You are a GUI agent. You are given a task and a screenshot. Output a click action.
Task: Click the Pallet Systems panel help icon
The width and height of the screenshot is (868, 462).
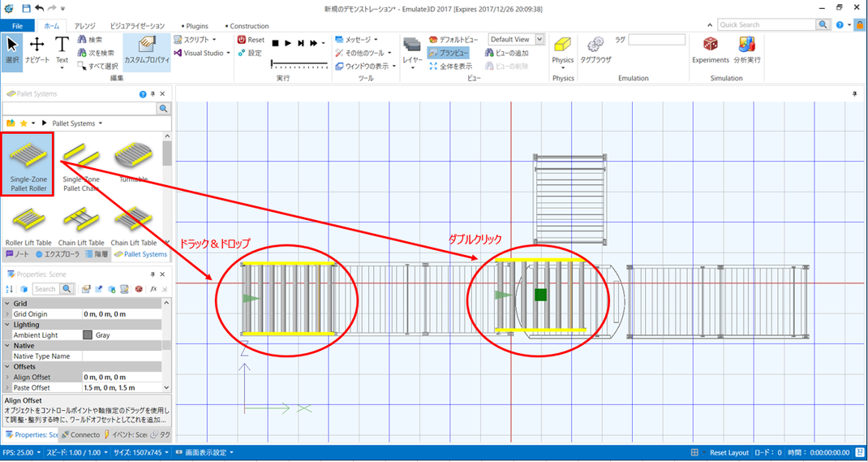(143, 94)
